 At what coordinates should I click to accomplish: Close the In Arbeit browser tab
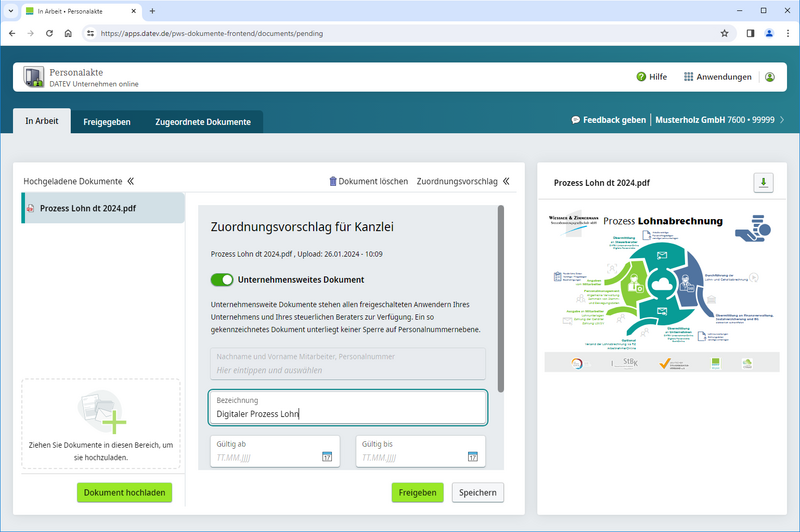[x=134, y=11]
